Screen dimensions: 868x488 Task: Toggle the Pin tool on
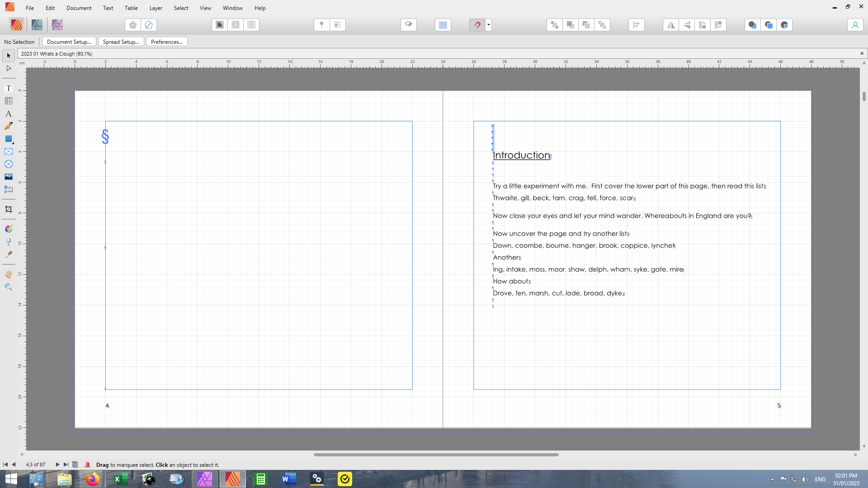click(321, 25)
